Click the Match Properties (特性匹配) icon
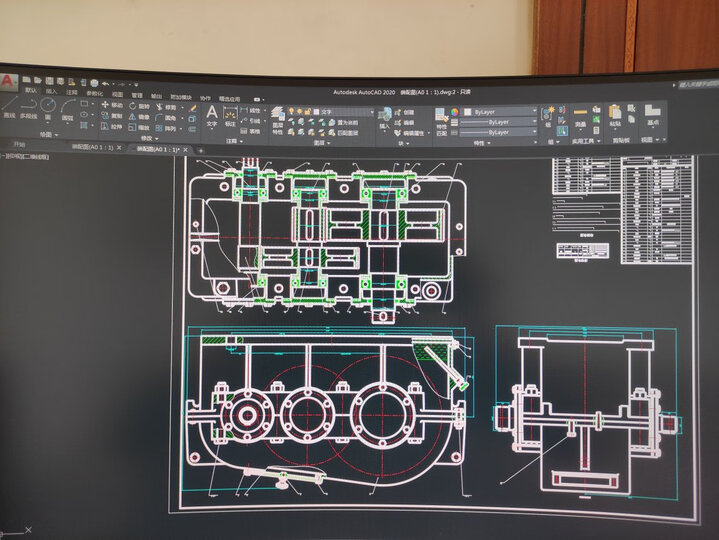This screenshot has height=540, width=719. pos(442,117)
